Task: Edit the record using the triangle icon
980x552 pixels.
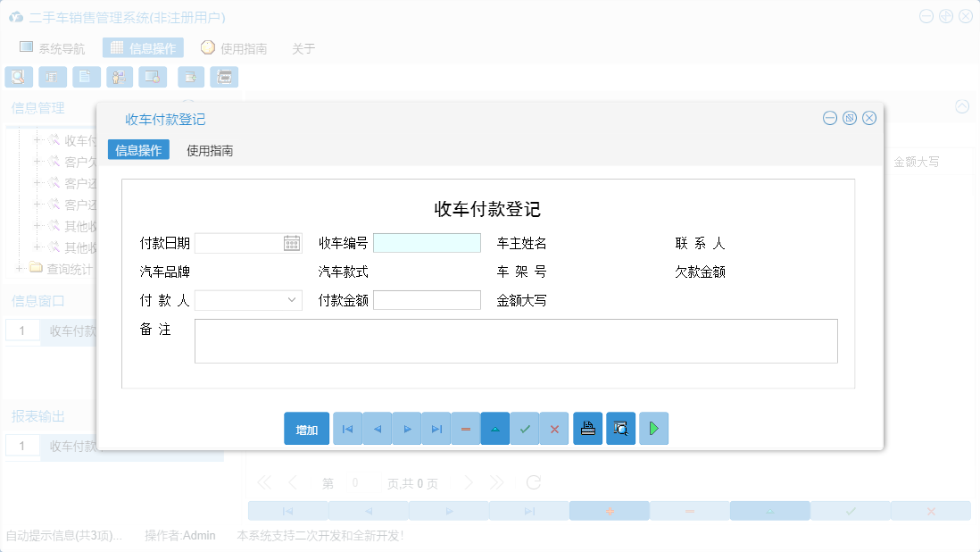Action: [494, 428]
